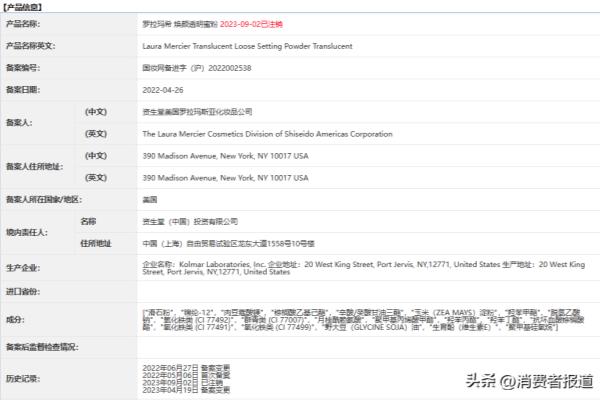Select the ingredient list starting with '滑石粉'

[364, 320]
